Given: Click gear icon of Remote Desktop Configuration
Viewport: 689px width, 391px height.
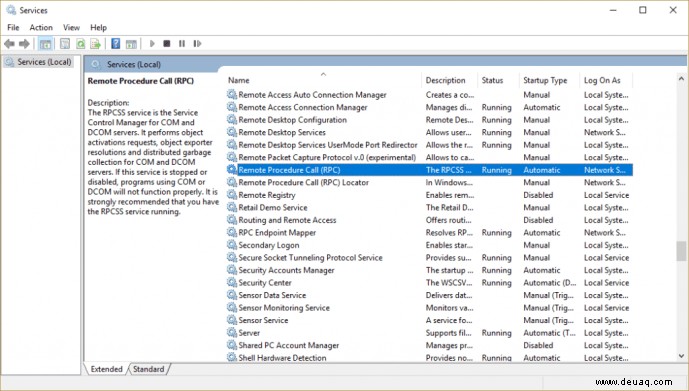Looking at the screenshot, I should (x=232, y=119).
